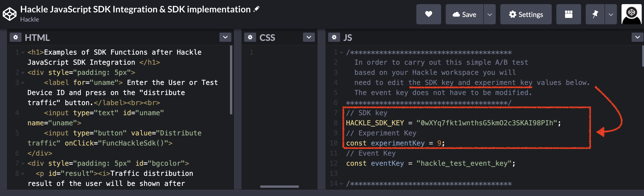Screen dimensions: 644x196
Task: Fold HTML line 7 bgcolor div
Action: [23, 164]
